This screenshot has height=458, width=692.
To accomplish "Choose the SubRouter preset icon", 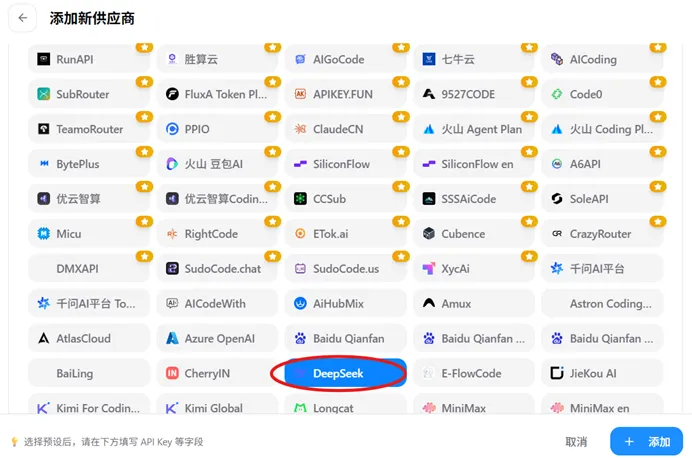I will click(43, 94).
